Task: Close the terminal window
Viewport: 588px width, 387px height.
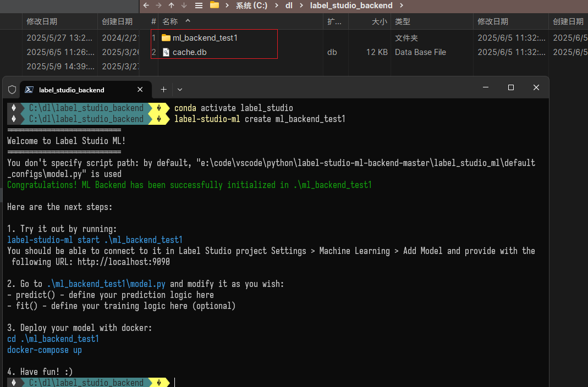Action: [x=536, y=87]
